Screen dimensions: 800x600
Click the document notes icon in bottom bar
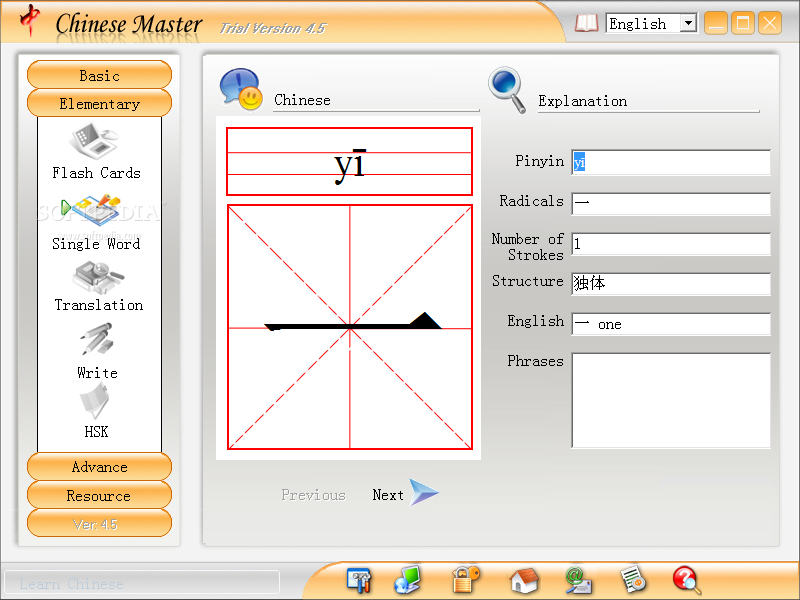(633, 580)
